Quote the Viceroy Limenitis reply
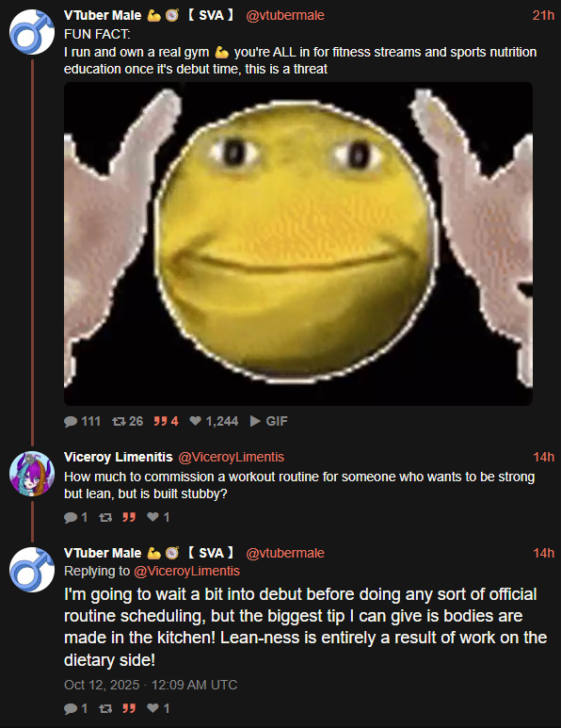The height and width of the screenshot is (728, 561). click(129, 517)
